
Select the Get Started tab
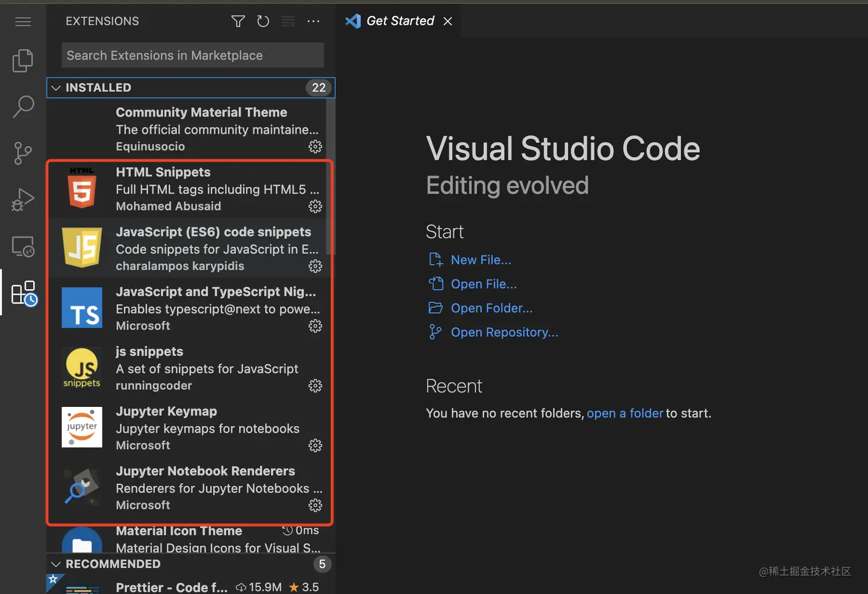(400, 21)
